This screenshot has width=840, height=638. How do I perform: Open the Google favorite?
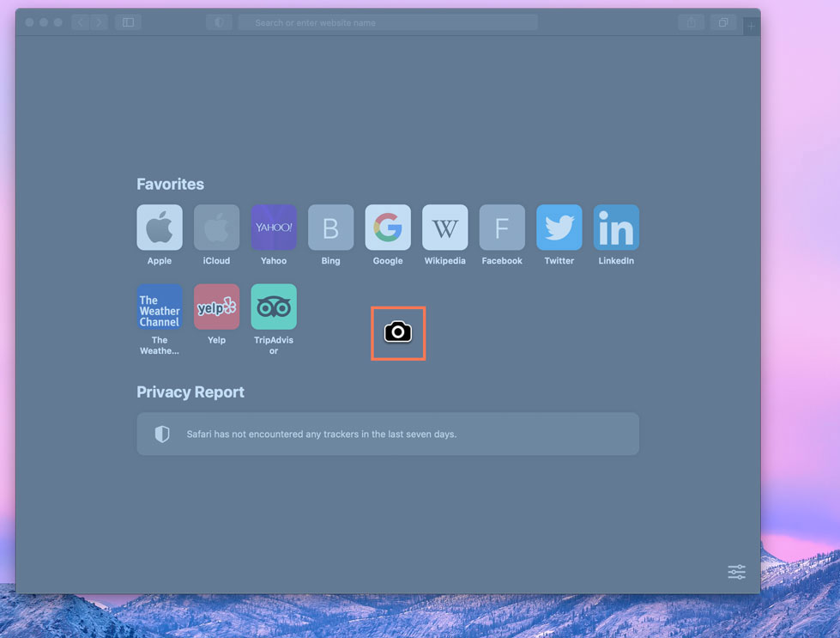pyautogui.click(x=387, y=227)
